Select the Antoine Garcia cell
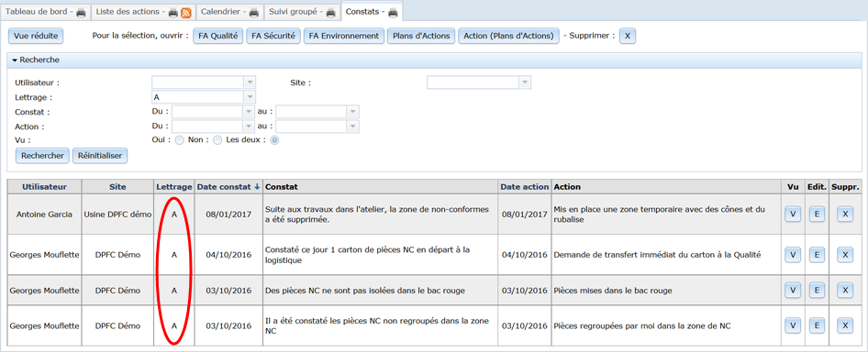 pyautogui.click(x=44, y=214)
